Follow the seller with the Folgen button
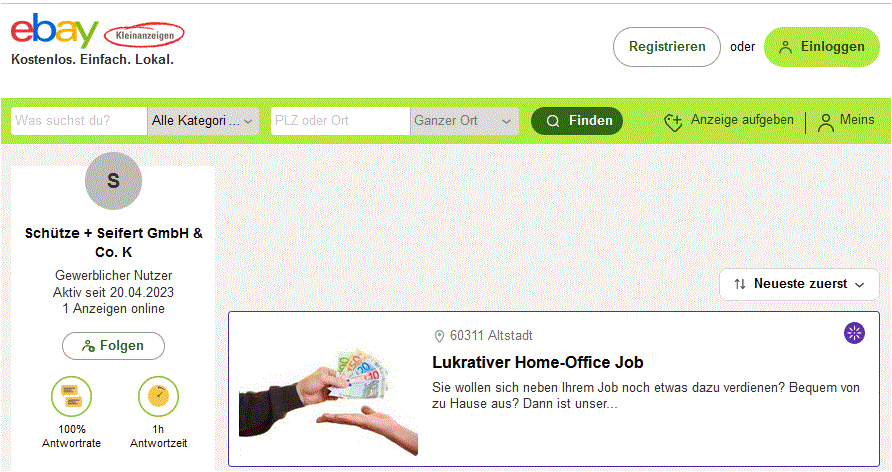892x472 pixels. (113, 346)
